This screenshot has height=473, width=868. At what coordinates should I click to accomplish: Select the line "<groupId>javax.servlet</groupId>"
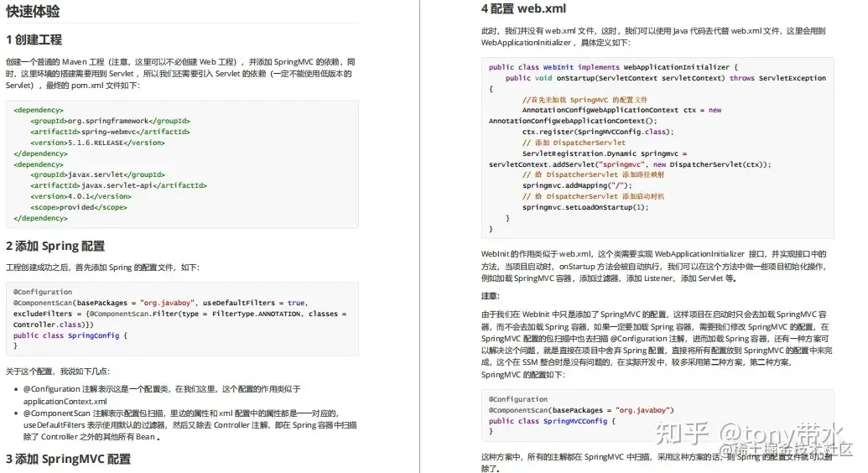click(98, 174)
